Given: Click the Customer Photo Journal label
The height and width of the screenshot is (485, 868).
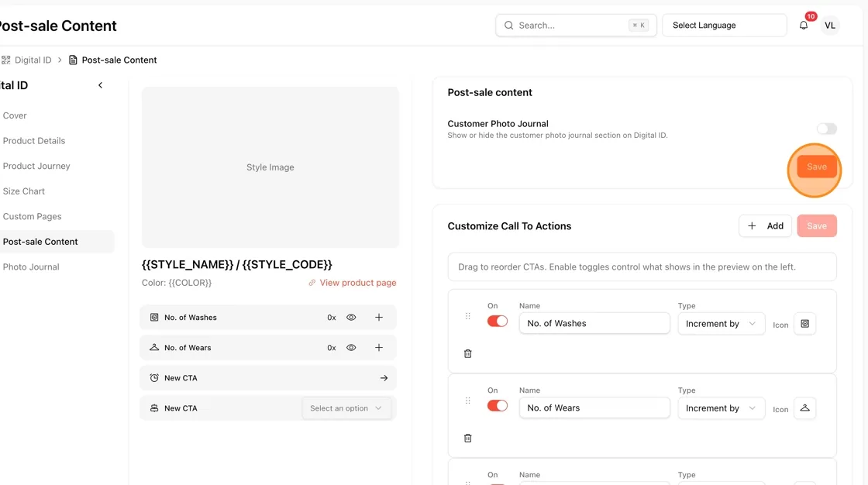Looking at the screenshot, I should 498,123.
